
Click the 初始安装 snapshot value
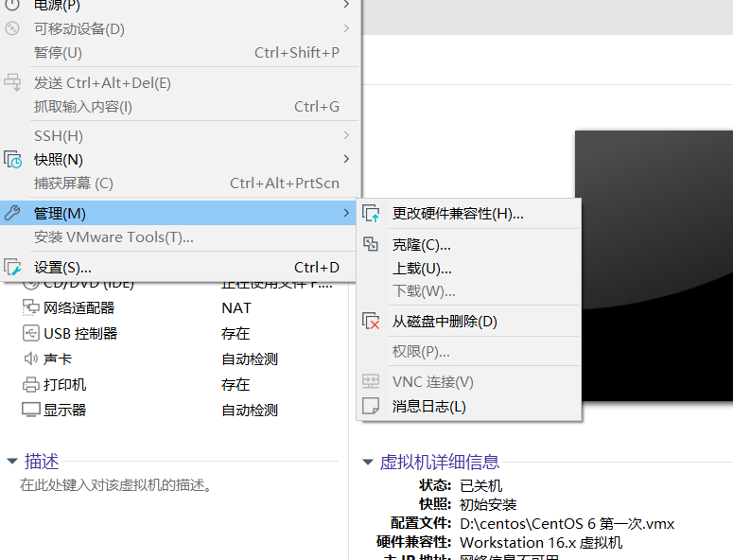(x=488, y=504)
